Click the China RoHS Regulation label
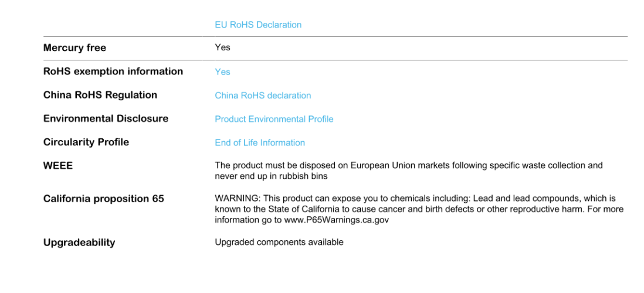644x293 pixels. point(100,95)
